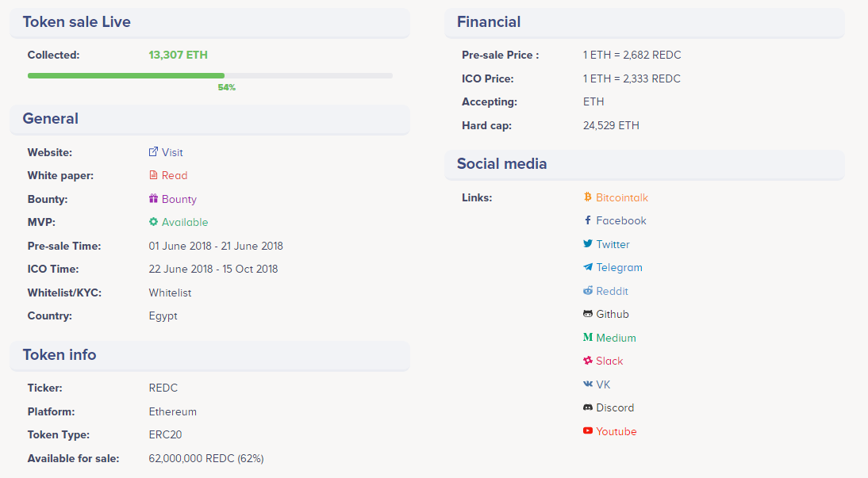This screenshot has width=868, height=478.
Task: Click the collected amount 13,307 ETH
Action: point(179,55)
